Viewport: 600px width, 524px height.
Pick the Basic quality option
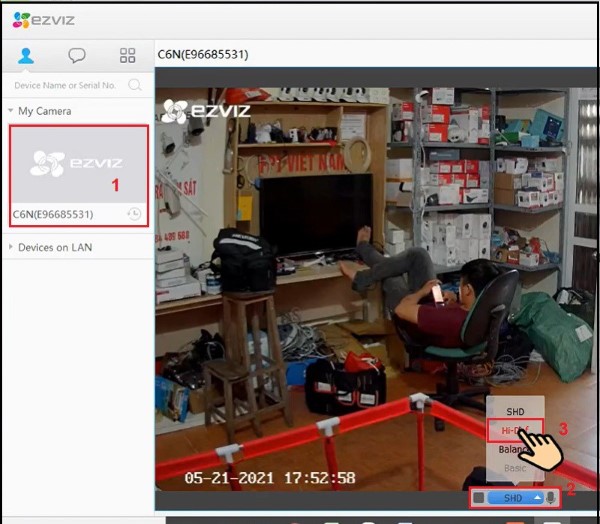514,468
